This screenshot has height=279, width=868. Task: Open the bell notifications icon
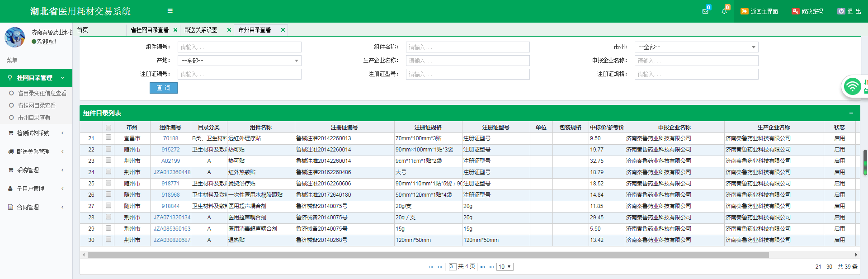[x=724, y=11]
